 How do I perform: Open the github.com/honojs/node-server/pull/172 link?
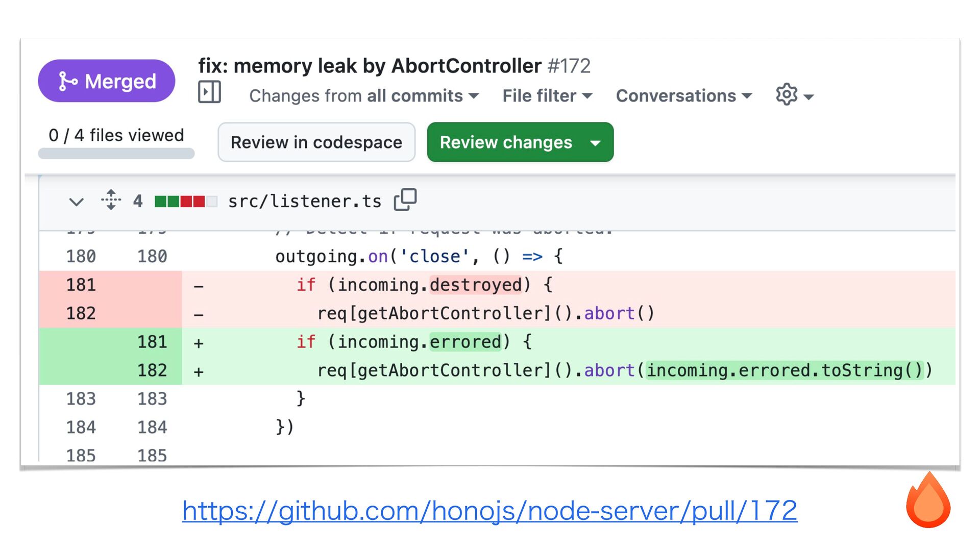[x=489, y=510]
